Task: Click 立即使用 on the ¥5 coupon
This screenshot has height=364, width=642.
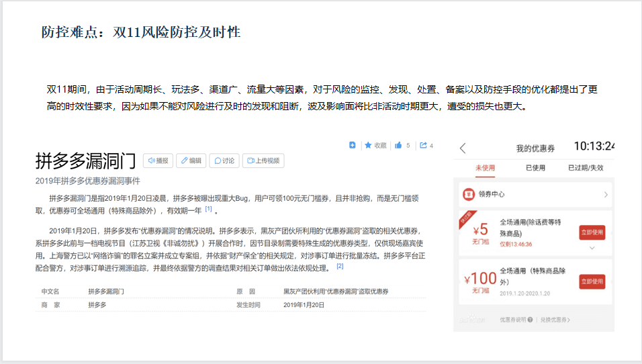Action: (592, 232)
